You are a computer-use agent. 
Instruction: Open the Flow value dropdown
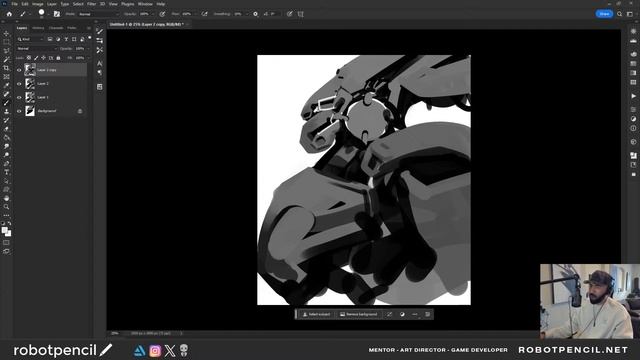point(195,14)
